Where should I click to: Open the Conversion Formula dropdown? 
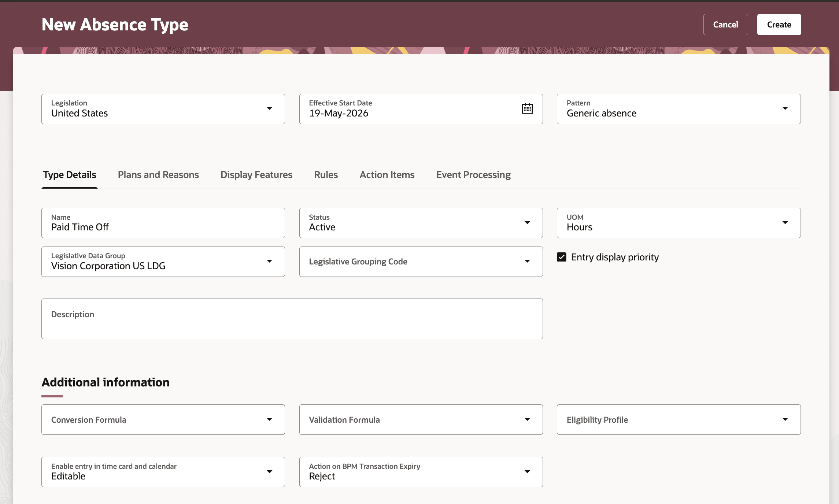click(x=269, y=419)
